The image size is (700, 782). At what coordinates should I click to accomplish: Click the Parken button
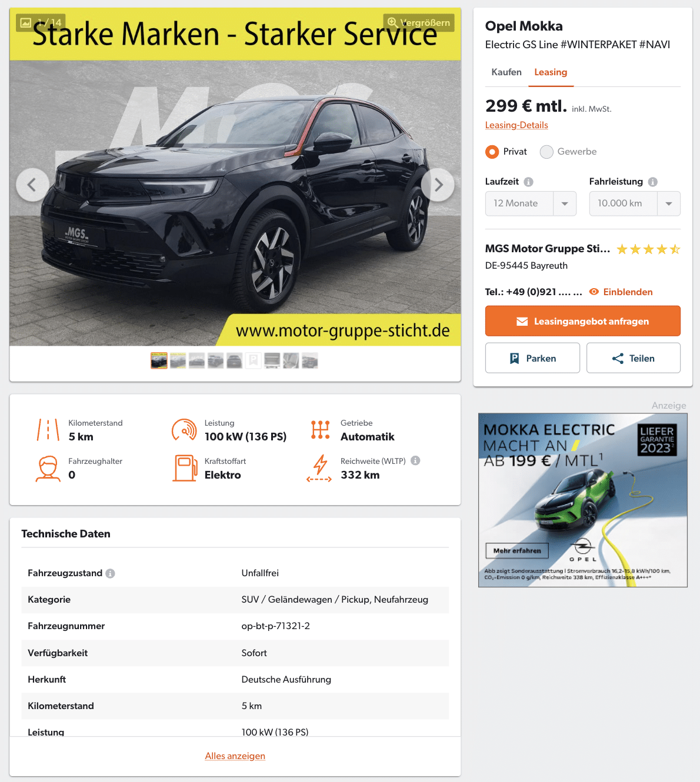[x=532, y=358]
